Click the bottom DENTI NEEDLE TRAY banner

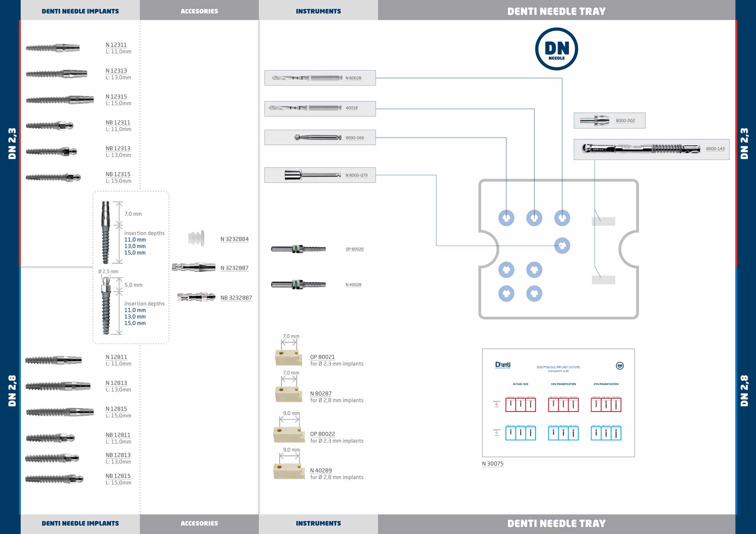coord(556,523)
